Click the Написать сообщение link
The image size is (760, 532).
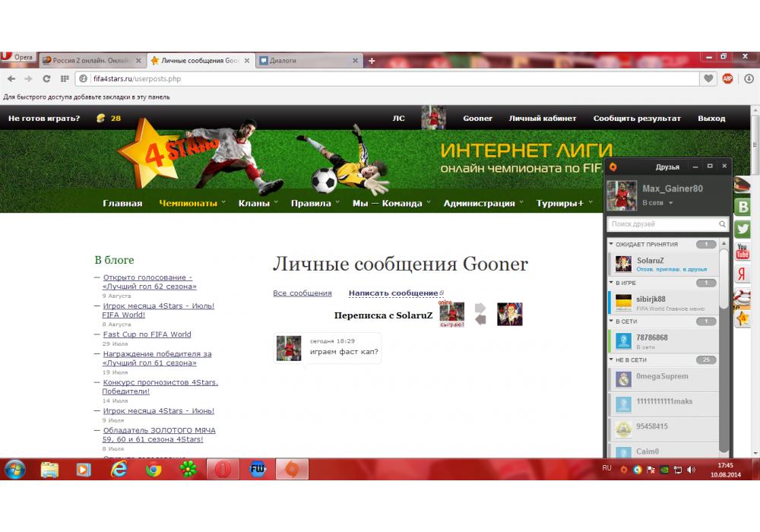(394, 293)
